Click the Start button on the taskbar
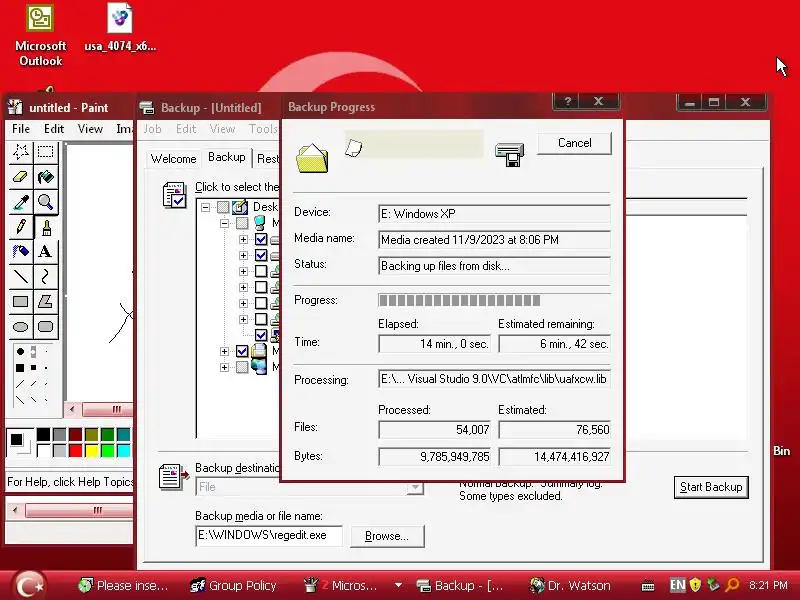The width and height of the screenshot is (800, 600). (29, 585)
